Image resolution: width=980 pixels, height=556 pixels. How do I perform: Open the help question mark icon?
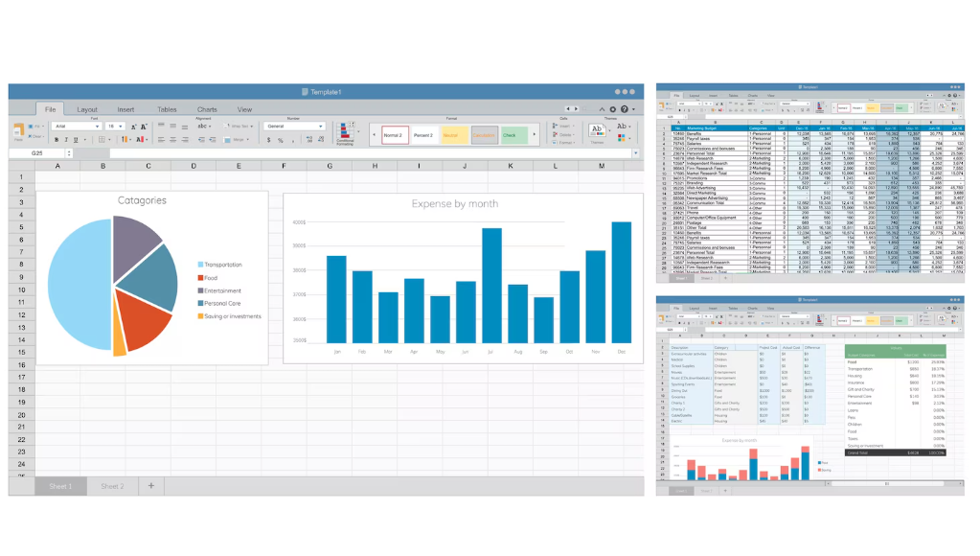pos(624,109)
